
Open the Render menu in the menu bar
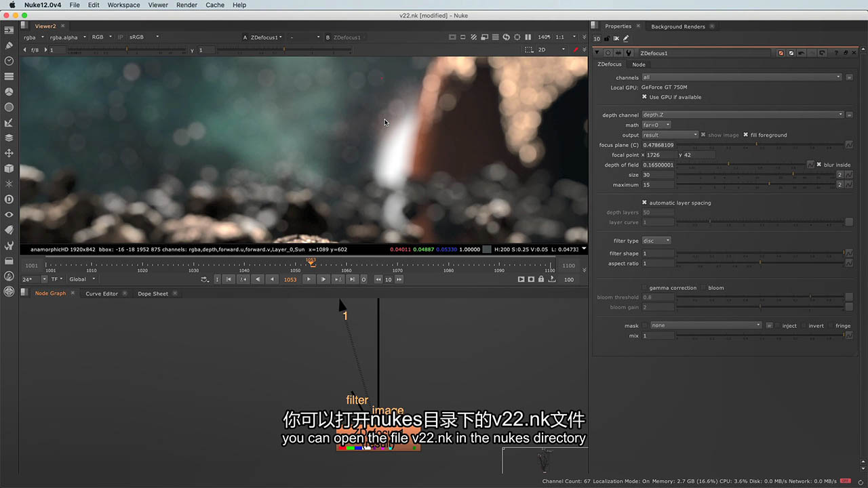click(186, 5)
